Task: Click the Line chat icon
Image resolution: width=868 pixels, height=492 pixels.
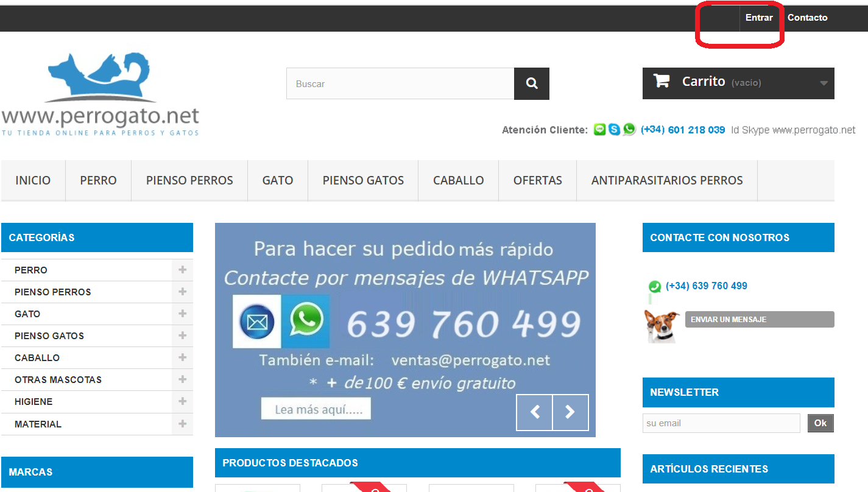Action: pos(600,130)
